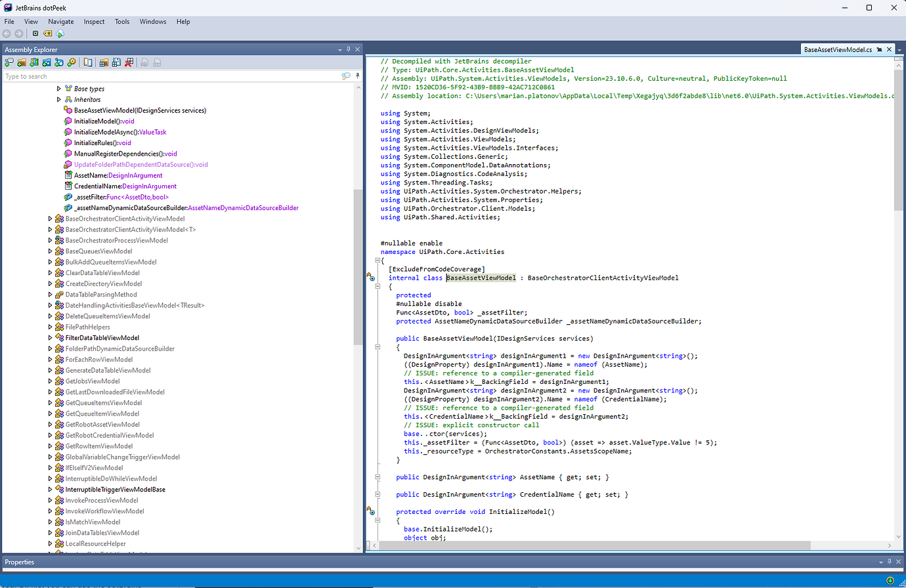Open the Navigate menu
Viewport: 906px width, 588px height.
[x=60, y=21]
